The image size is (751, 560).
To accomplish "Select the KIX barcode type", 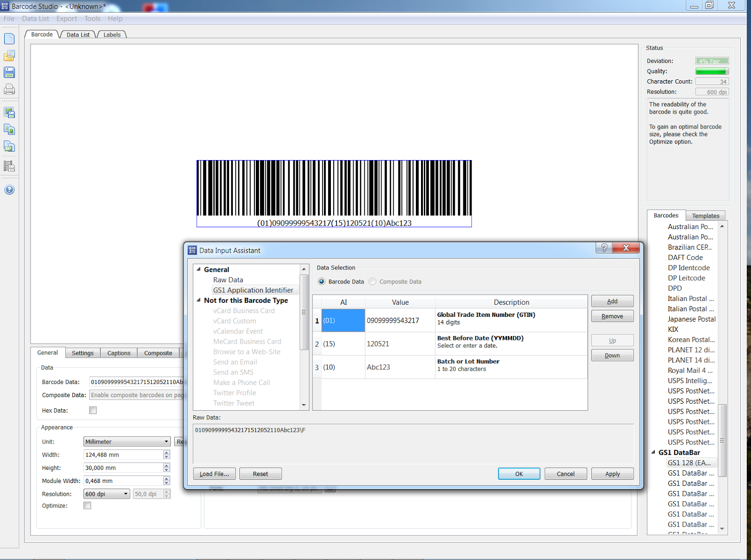I will (x=673, y=330).
